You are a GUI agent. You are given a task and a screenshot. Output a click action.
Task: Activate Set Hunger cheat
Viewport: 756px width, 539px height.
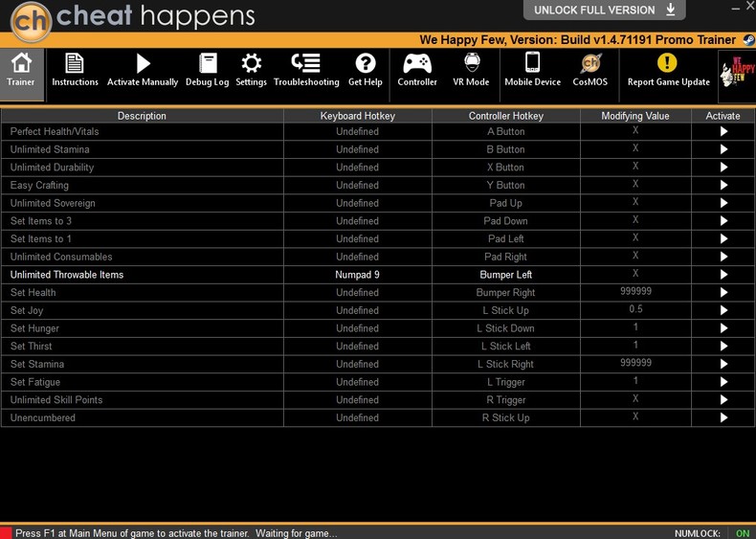723,327
